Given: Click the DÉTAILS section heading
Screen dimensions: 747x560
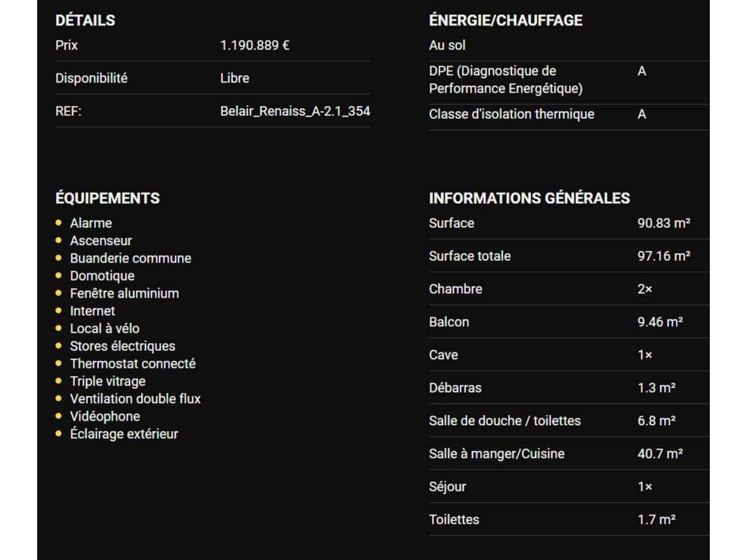Looking at the screenshot, I should [x=85, y=20].
